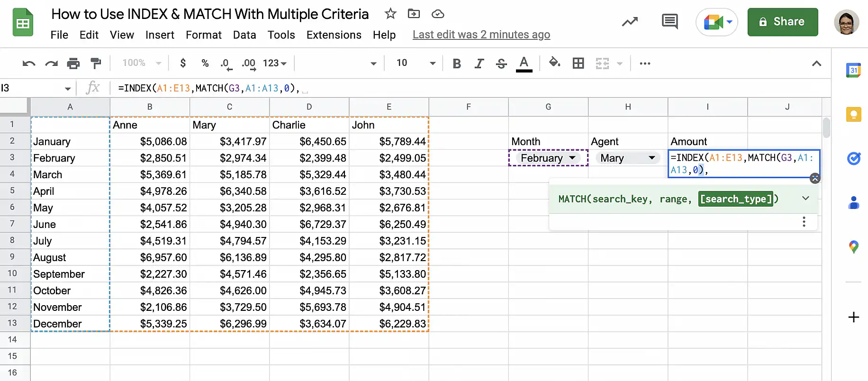This screenshot has width=868, height=381.
Task: Open the text color picker
Action: (524, 63)
